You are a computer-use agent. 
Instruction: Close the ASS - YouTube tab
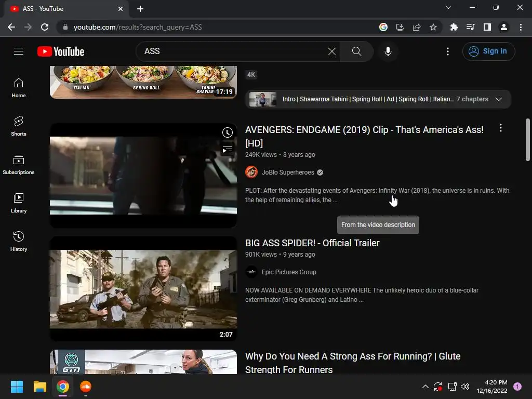point(121,9)
